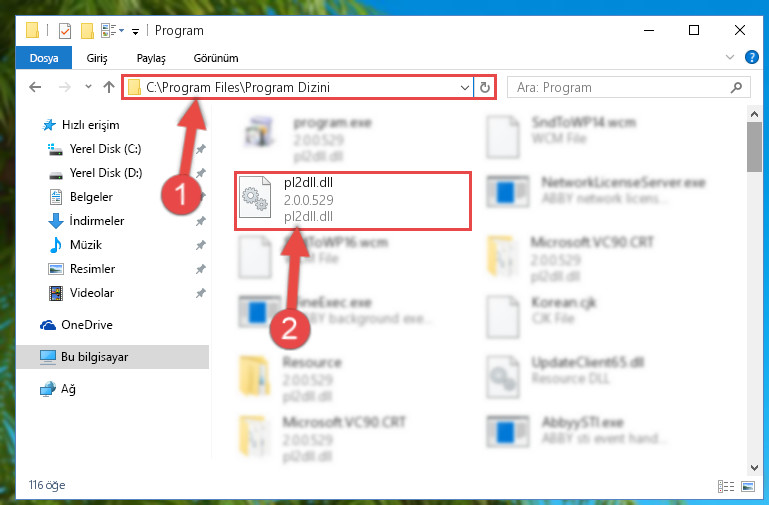The width and height of the screenshot is (769, 505).
Task: Switch to the Giriş ribbon tab
Action: tap(97, 58)
